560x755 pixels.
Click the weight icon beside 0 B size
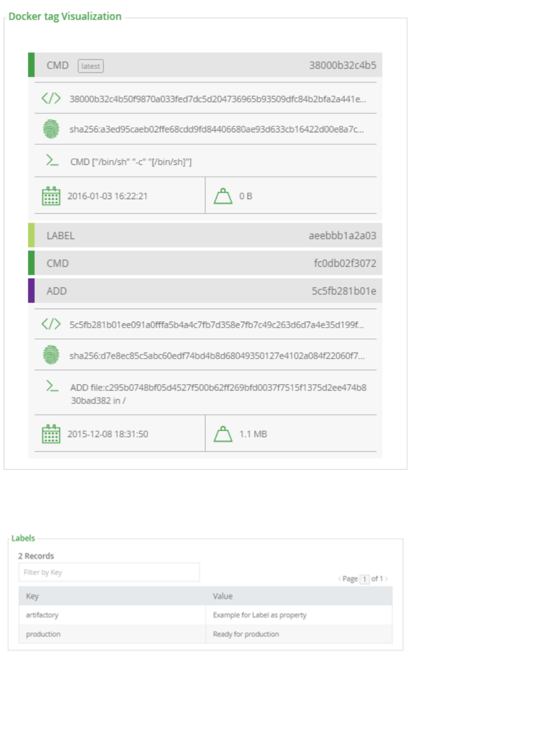click(223, 196)
